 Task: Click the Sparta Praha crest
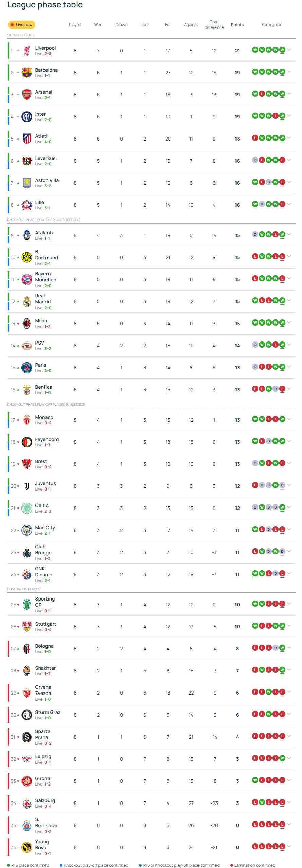[x=27, y=737]
